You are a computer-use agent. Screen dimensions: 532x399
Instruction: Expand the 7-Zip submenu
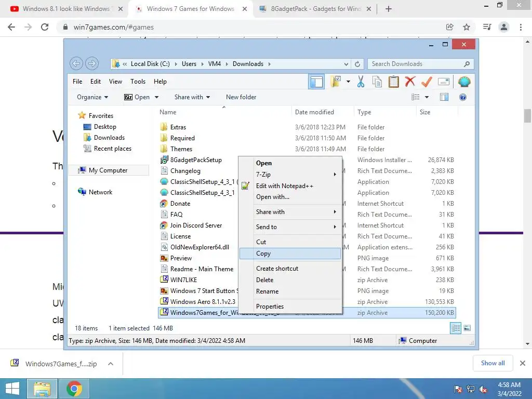tap(290, 175)
